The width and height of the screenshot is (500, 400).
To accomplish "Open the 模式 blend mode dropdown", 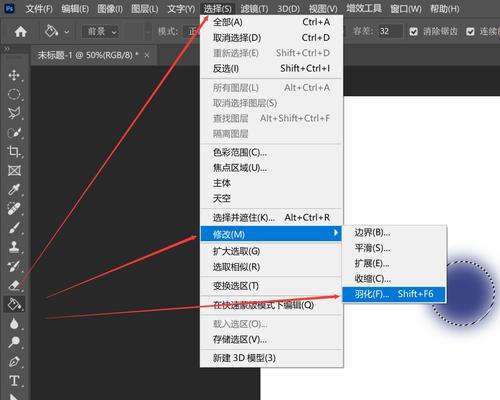I will 192,32.
